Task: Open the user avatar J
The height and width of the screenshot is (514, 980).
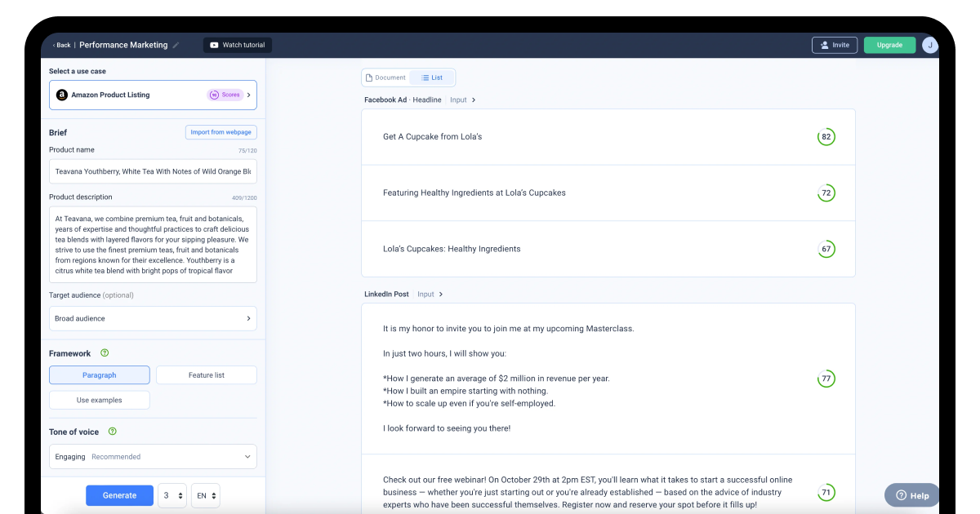Action: 930,45
